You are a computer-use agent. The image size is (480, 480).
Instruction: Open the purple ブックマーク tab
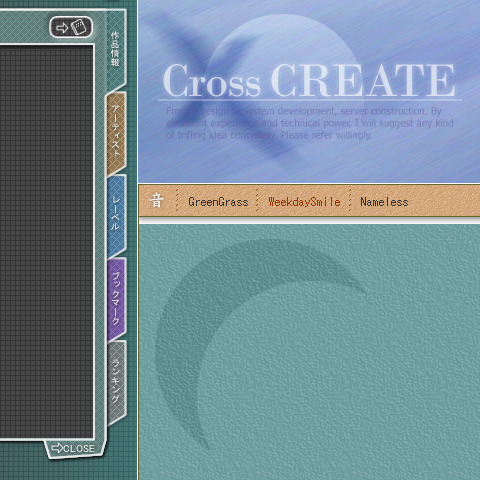click(x=116, y=299)
